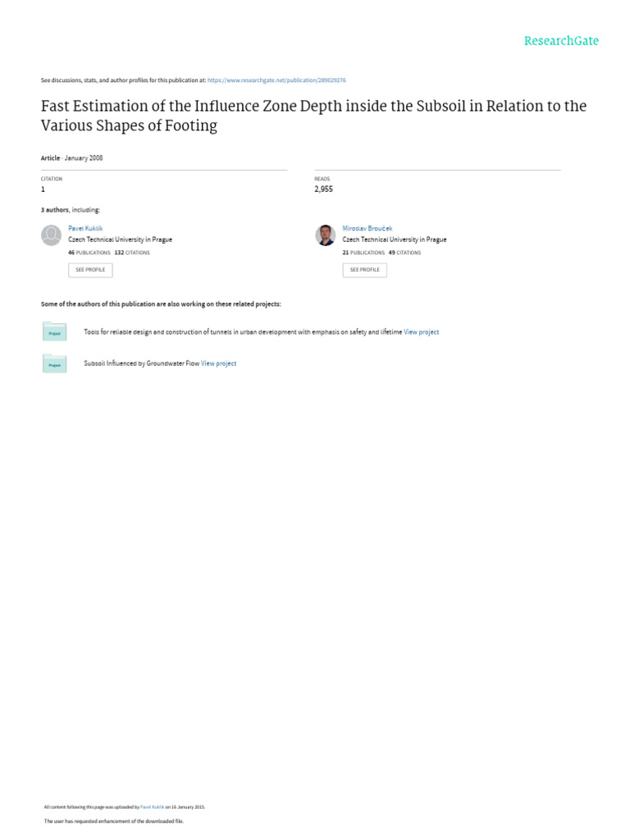Image resolution: width=630 pixels, height=840 pixels.
Task: Click Czech Technical University under Miroslav Brouček
Action: [395, 240]
